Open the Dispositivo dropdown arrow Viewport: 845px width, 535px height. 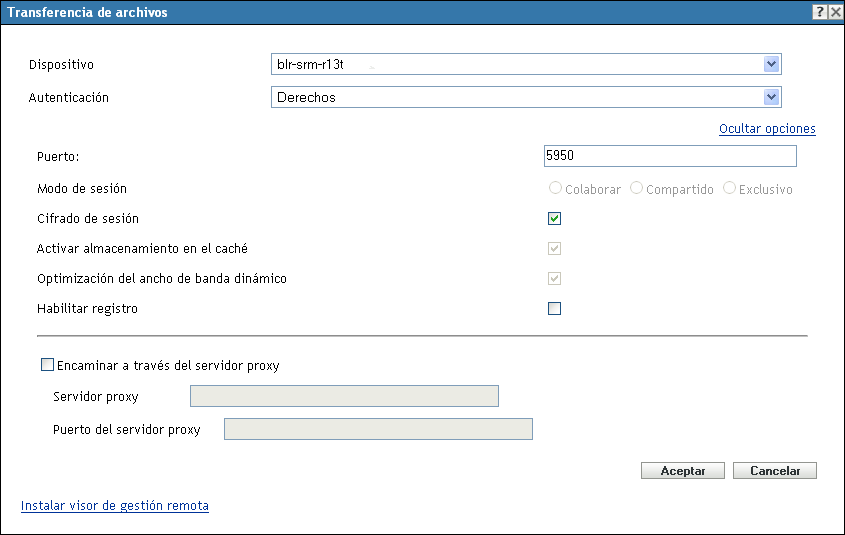tap(770, 64)
